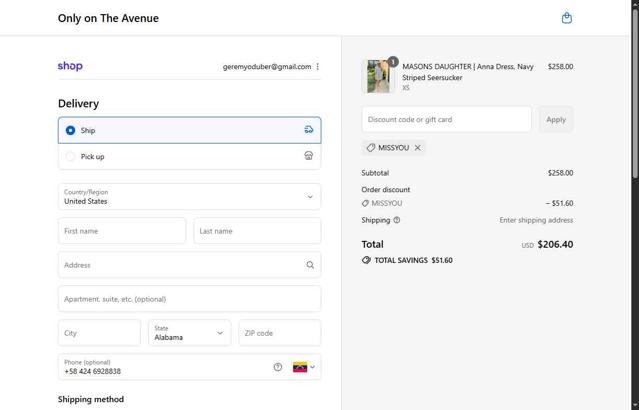Click the Subtotal label
This screenshot has height=410, width=639.
pyautogui.click(x=375, y=173)
